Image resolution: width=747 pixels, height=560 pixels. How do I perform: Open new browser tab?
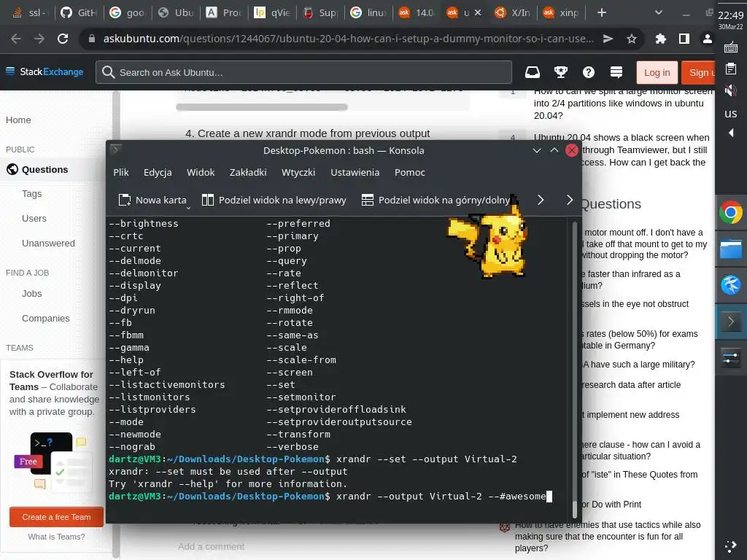click(602, 13)
